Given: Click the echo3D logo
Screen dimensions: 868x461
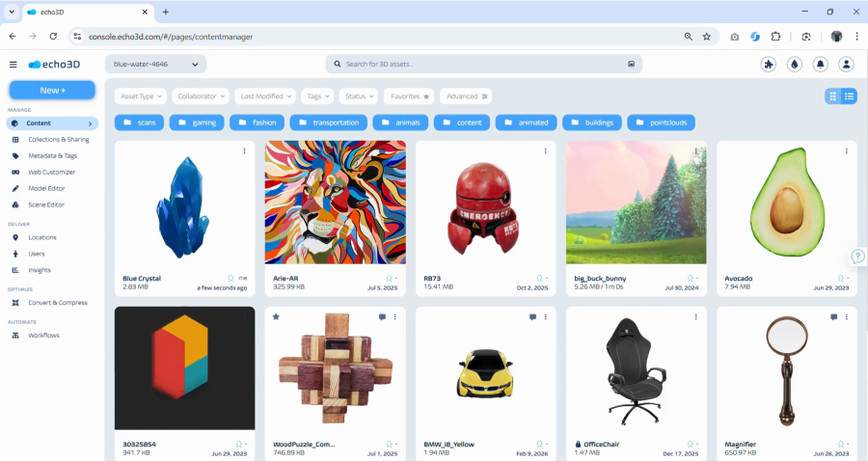Looking at the screenshot, I should coord(54,65).
